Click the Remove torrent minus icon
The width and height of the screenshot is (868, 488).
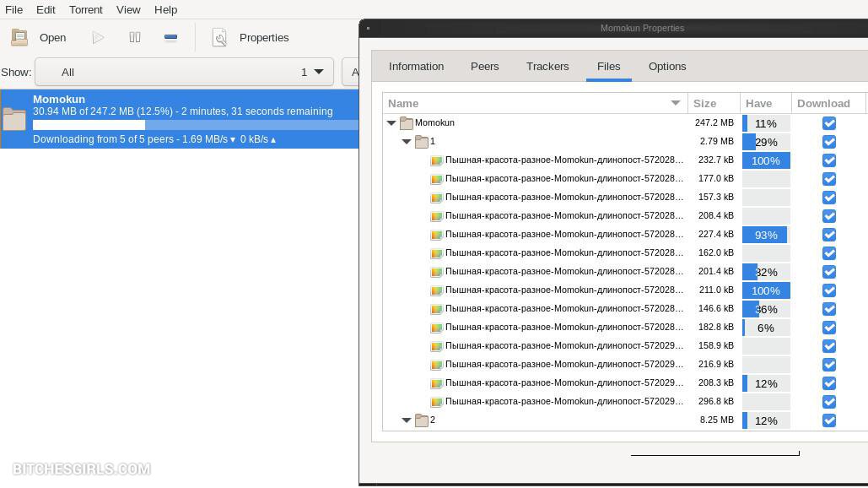coord(170,37)
